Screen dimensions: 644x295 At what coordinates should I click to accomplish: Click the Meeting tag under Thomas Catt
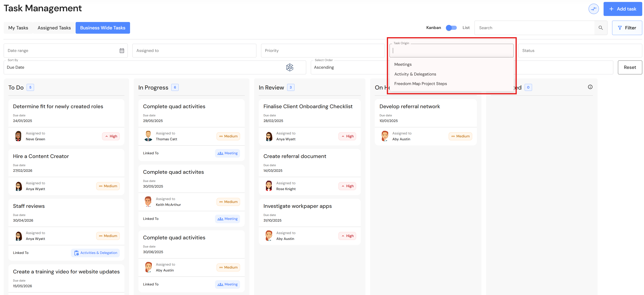tap(227, 153)
